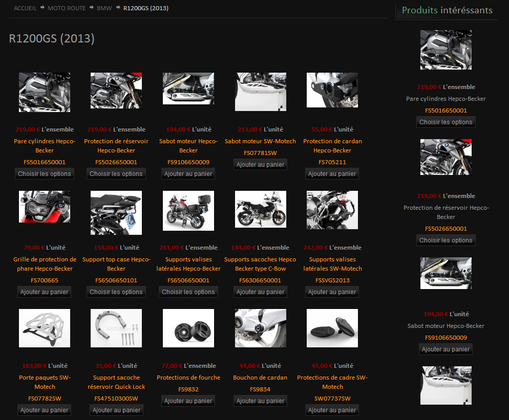Choose options for FS5016650001 in main grid
Screen dimensions: 509x420
coord(45,174)
